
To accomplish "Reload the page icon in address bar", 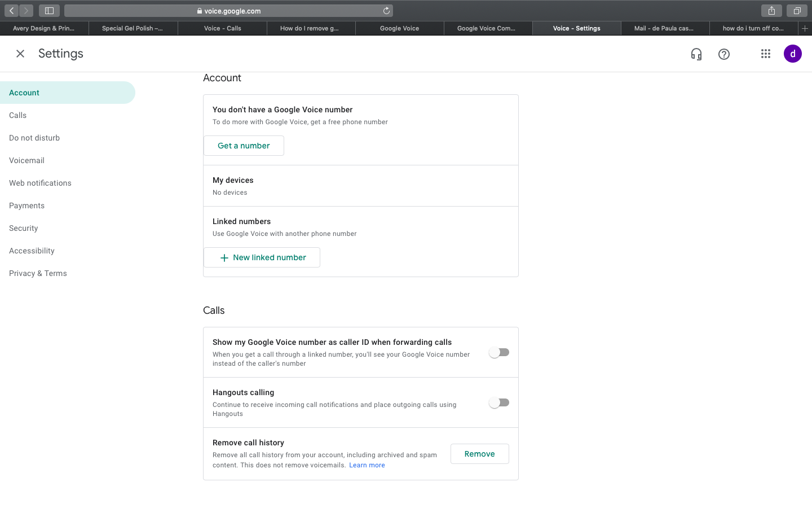I will point(386,11).
